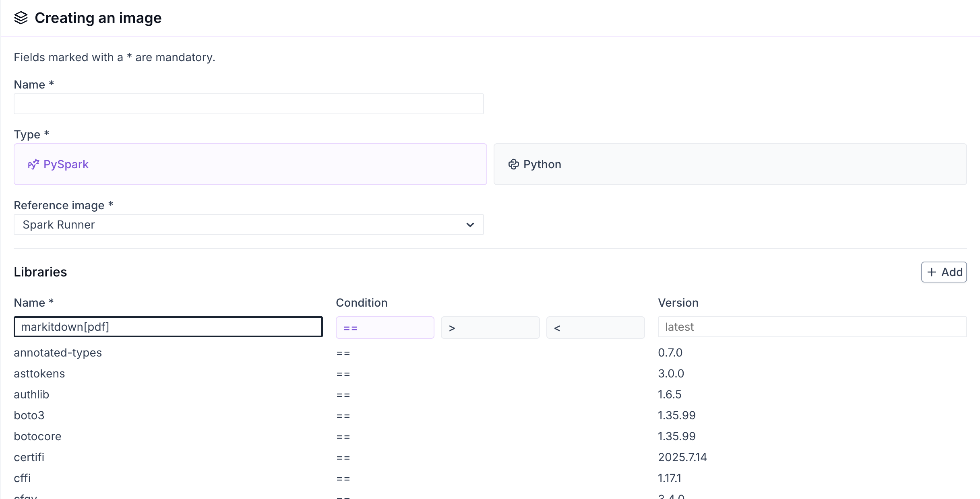Choose the == version condition
The image size is (980, 499).
(x=385, y=328)
